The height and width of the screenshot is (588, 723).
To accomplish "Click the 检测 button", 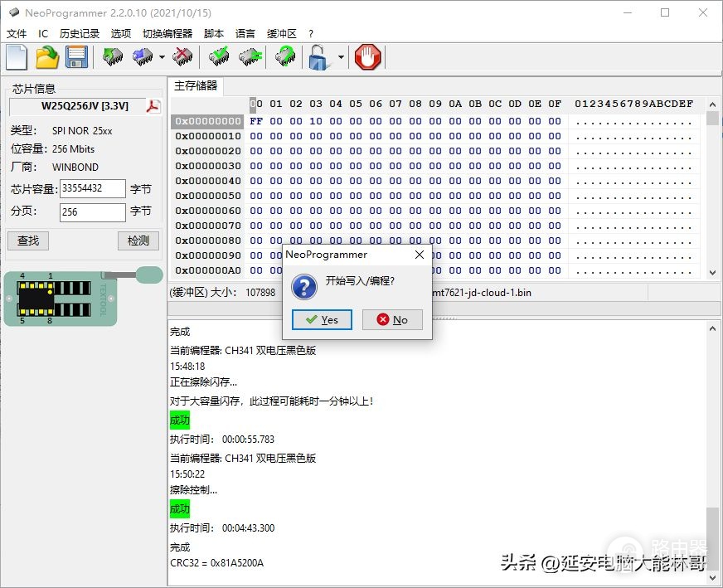I will (138, 241).
